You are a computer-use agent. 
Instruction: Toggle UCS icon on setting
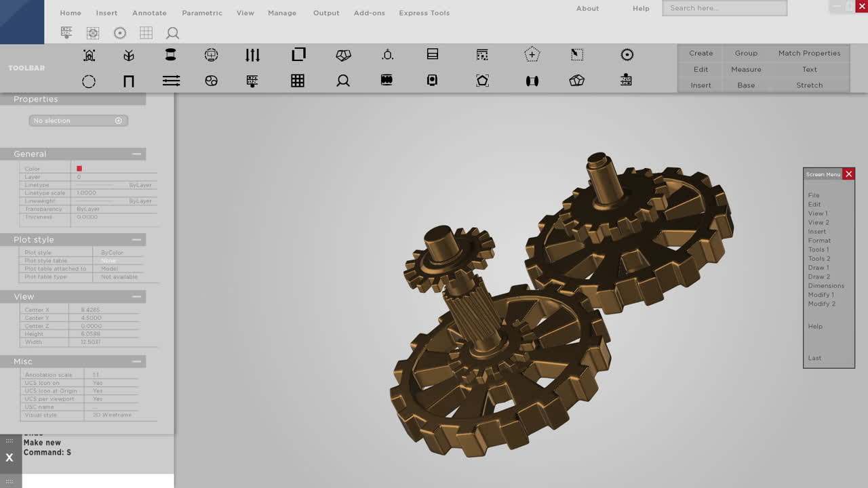(97, 382)
